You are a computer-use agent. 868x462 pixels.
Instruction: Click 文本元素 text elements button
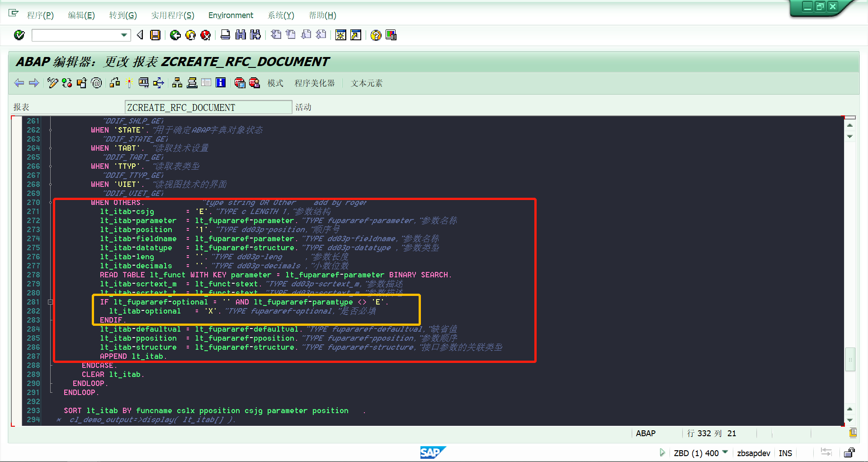(x=367, y=83)
